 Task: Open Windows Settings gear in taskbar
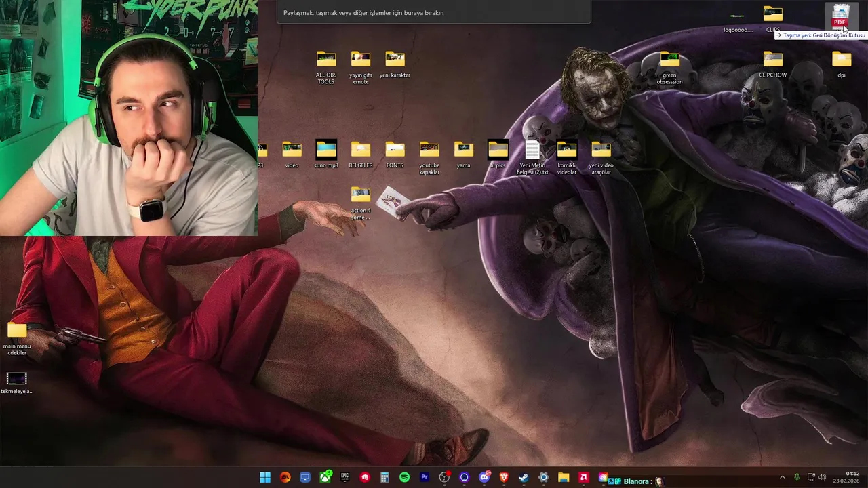click(543, 477)
